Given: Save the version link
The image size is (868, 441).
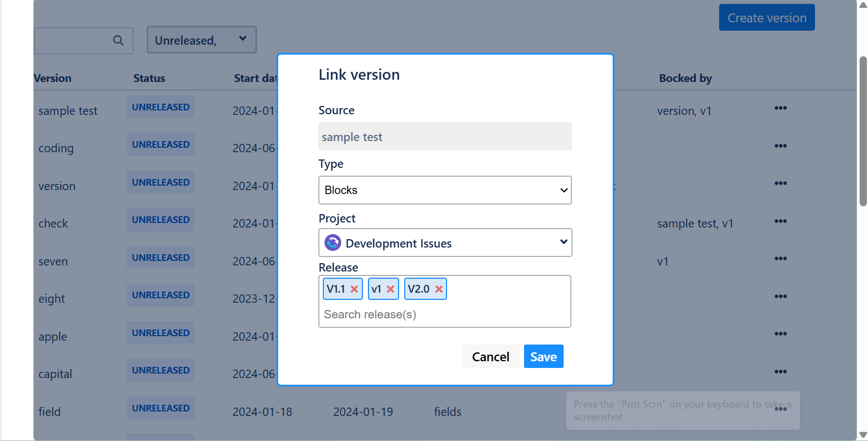Looking at the screenshot, I should pos(544,356).
